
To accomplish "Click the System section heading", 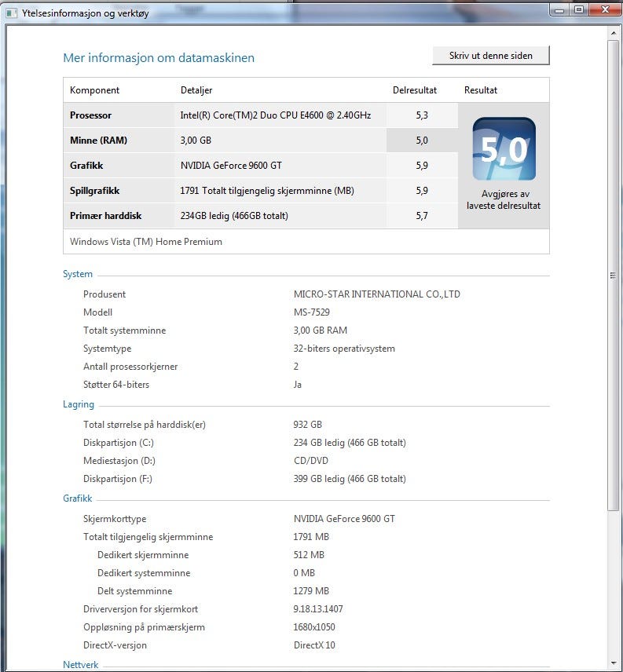I will [78, 274].
